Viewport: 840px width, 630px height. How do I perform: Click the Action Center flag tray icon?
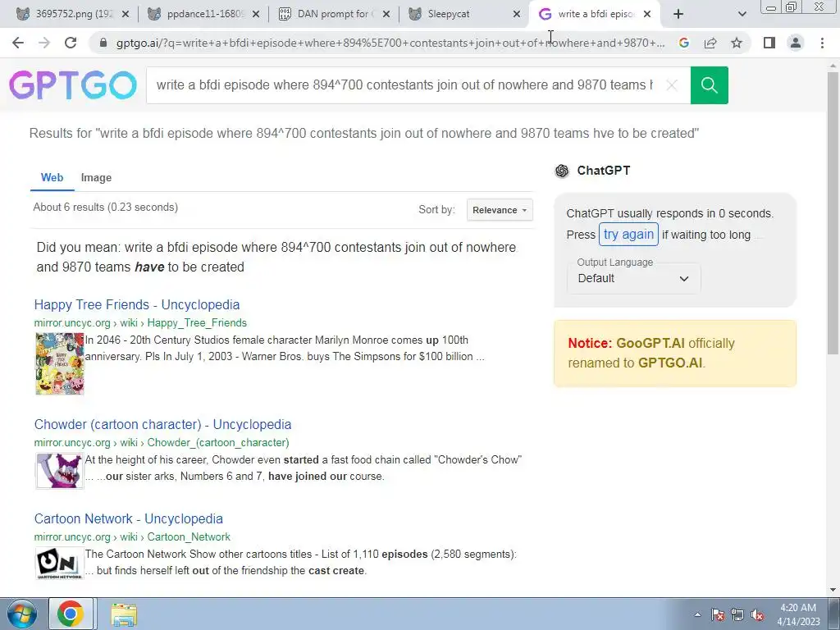717,614
